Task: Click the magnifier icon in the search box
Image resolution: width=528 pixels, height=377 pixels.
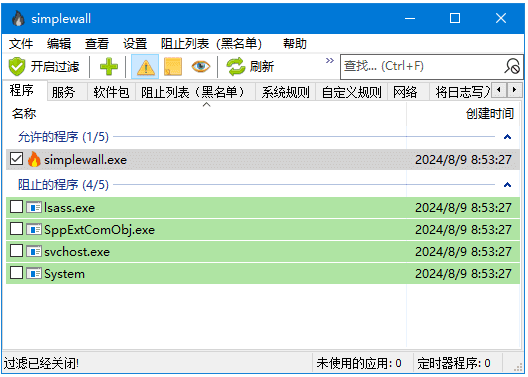Action: 512,66
